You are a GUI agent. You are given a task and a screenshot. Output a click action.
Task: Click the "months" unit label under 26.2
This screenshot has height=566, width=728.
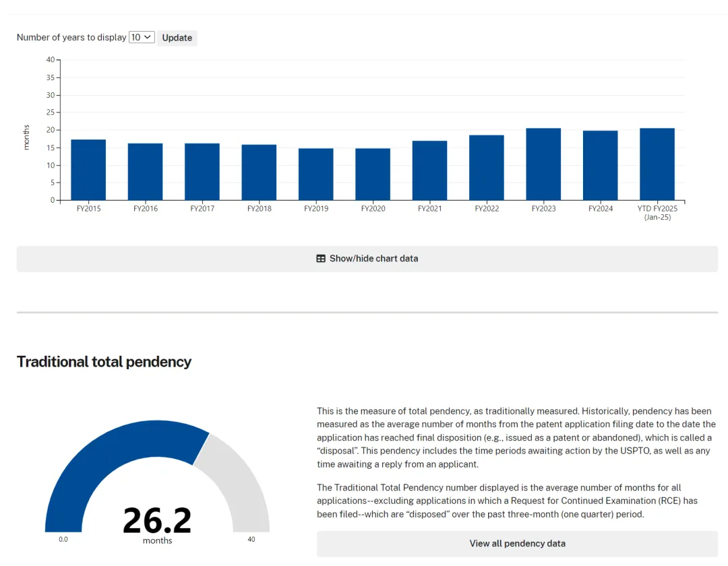point(157,540)
